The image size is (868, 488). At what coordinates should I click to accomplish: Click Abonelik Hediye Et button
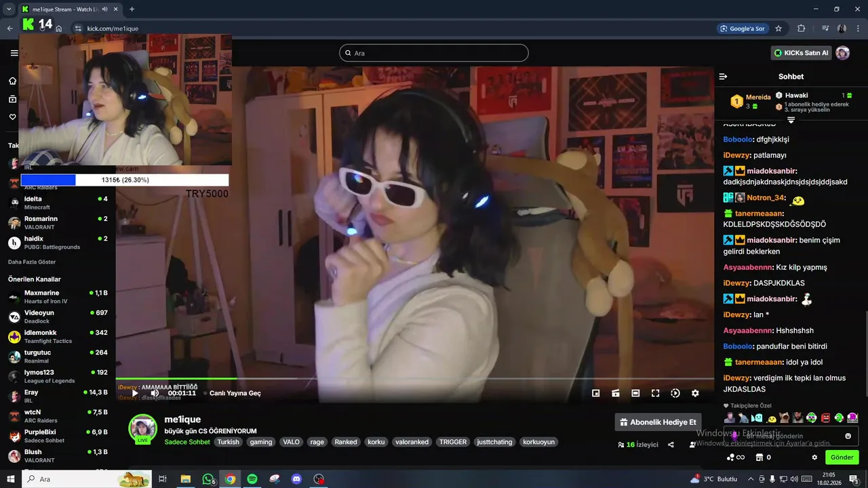(658, 422)
